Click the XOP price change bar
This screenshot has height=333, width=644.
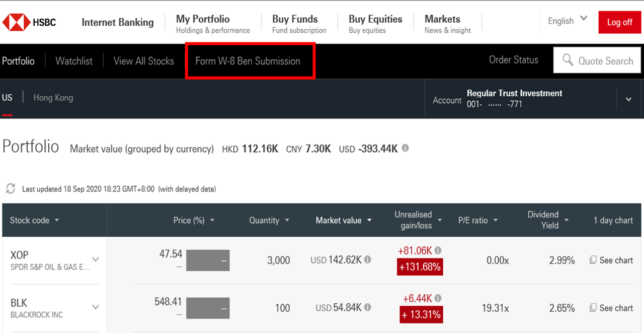(208, 260)
